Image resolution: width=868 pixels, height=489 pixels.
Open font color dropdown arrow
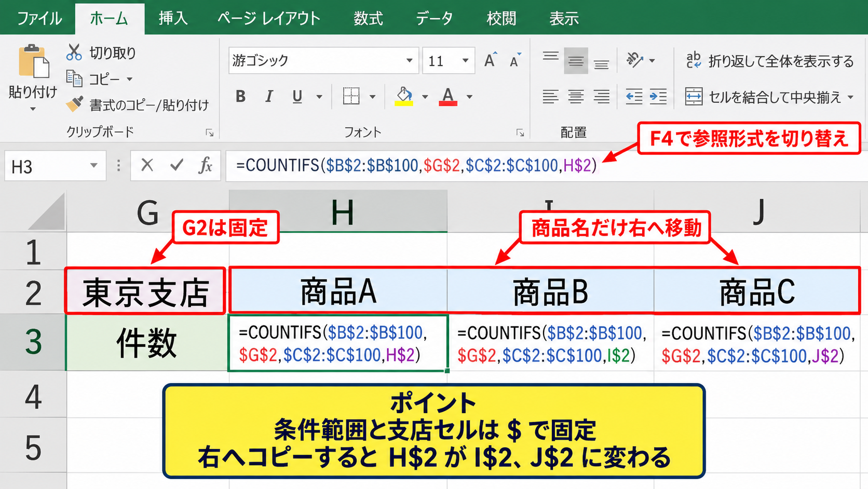(469, 97)
